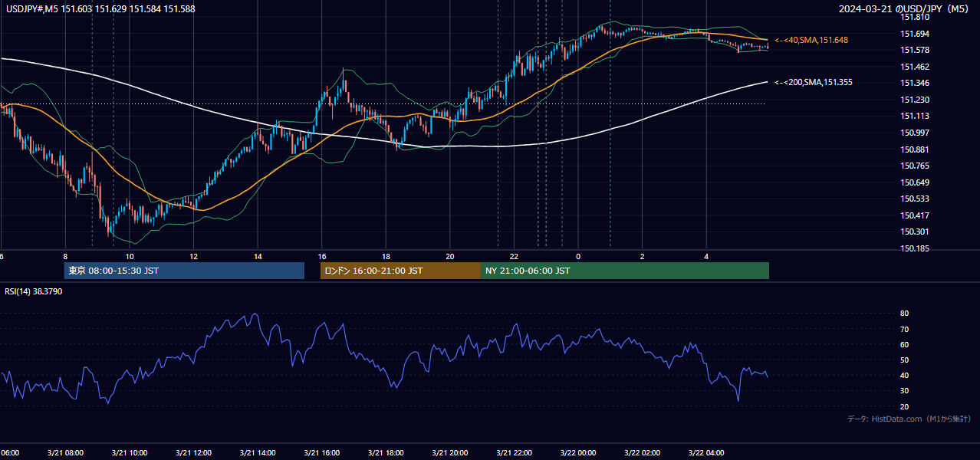The image size is (980, 460).
Task: Click price axis value 151.694
Action: tap(915, 34)
